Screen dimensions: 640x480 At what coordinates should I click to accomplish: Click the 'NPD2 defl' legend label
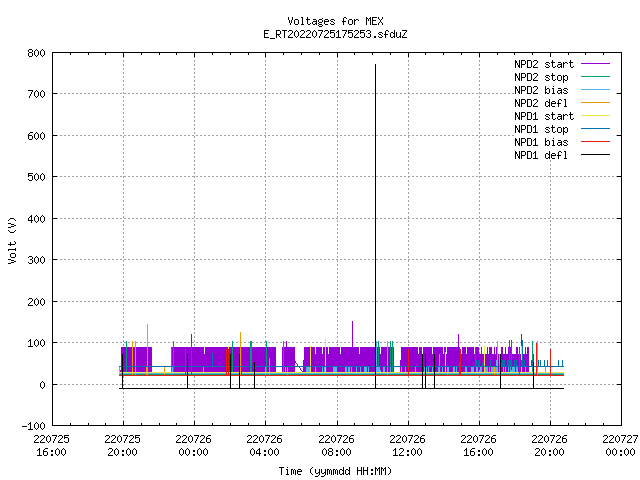pos(541,103)
